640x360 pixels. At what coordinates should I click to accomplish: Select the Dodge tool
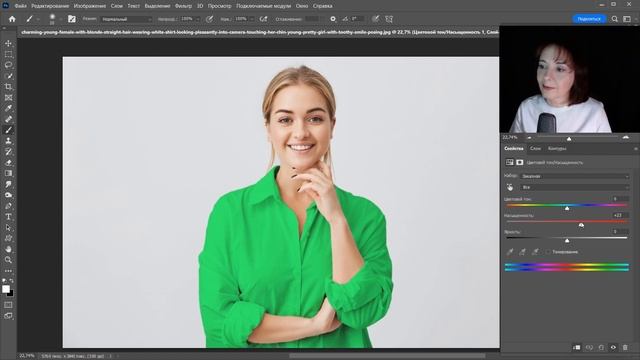pyautogui.click(x=8, y=195)
